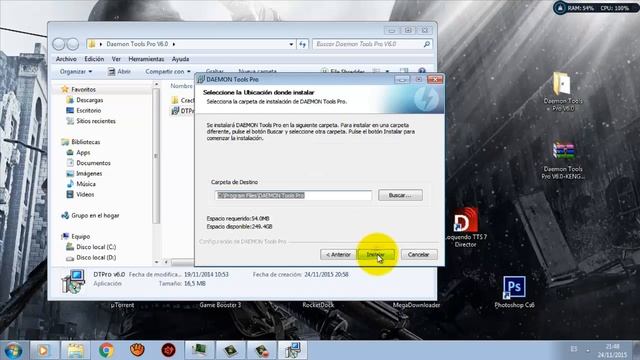The height and width of the screenshot is (360, 640).
Task: Open the Buscar folder browse dialog
Action: (400, 195)
